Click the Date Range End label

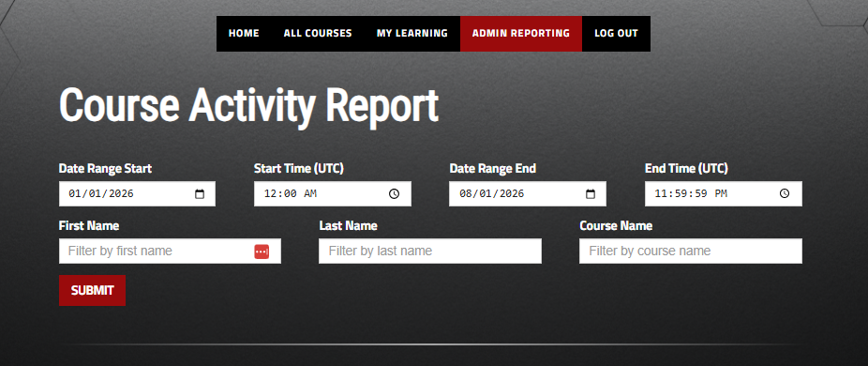(493, 169)
